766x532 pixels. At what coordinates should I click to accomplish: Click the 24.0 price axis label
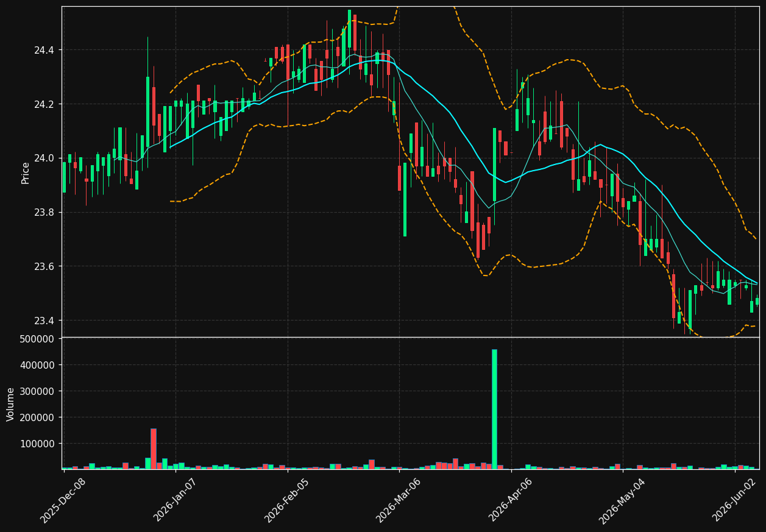pyautogui.click(x=44, y=158)
